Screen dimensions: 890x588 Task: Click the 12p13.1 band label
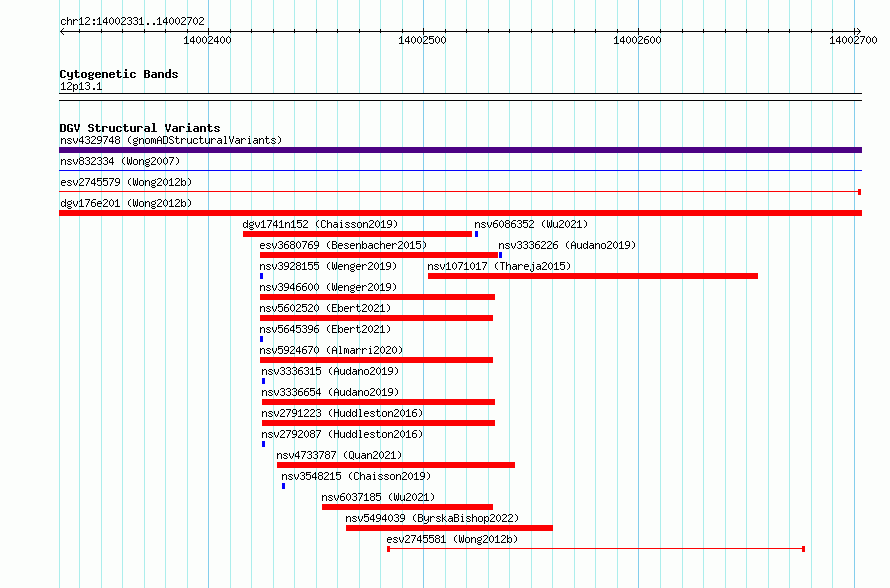pos(81,86)
